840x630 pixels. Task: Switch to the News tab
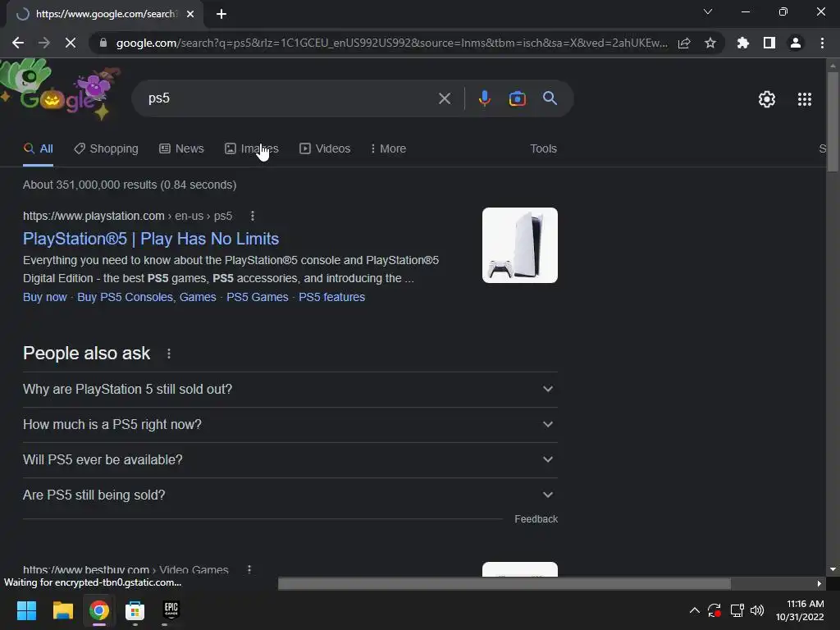(181, 148)
